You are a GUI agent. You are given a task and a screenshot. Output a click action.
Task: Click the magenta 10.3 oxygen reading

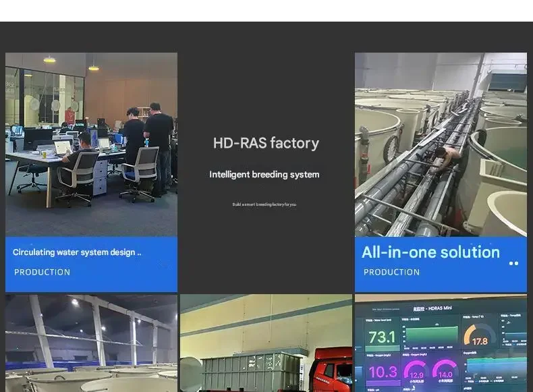tap(383, 372)
